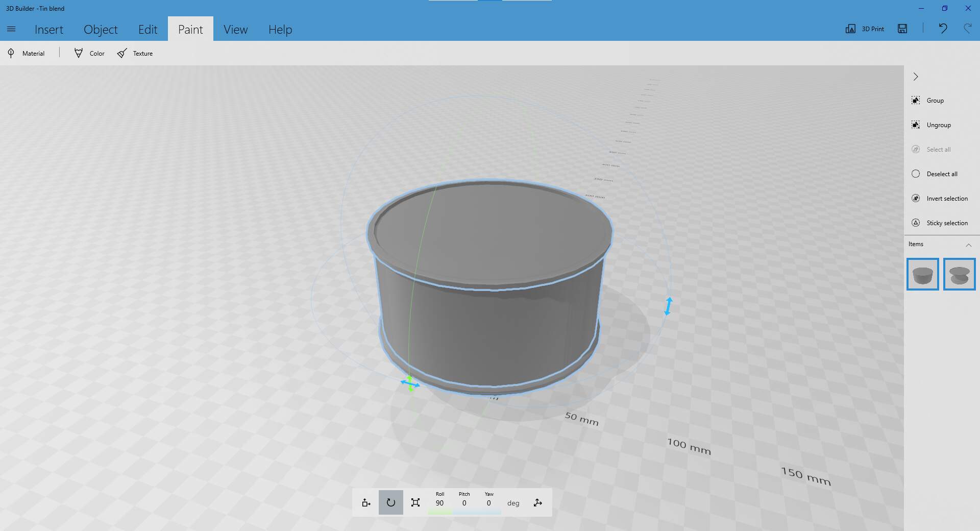Select the first item thumbnail
Screen dimensions: 980x531
click(x=922, y=275)
